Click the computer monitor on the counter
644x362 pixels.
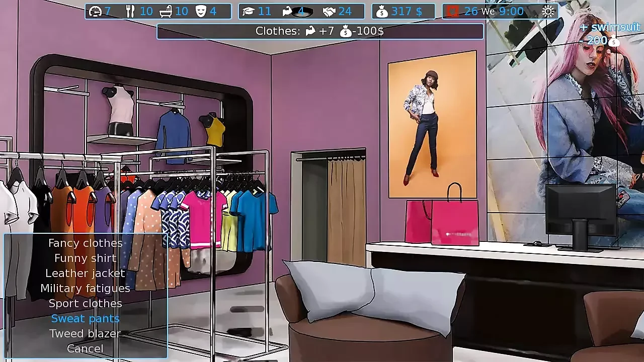(581, 216)
